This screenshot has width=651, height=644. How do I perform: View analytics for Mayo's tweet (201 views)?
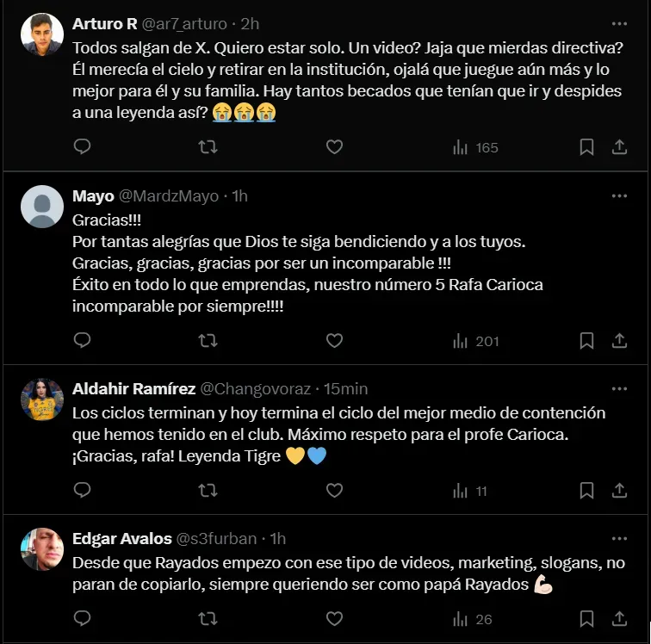pos(475,341)
